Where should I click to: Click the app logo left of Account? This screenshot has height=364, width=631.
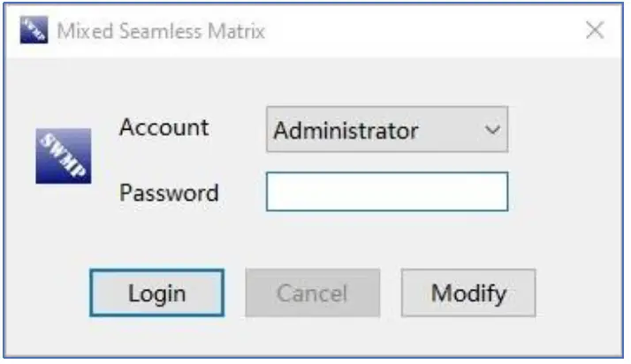(64, 156)
